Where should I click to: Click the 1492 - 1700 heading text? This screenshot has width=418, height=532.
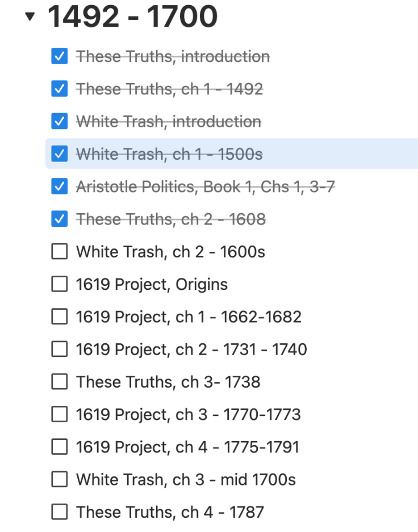pos(132,16)
